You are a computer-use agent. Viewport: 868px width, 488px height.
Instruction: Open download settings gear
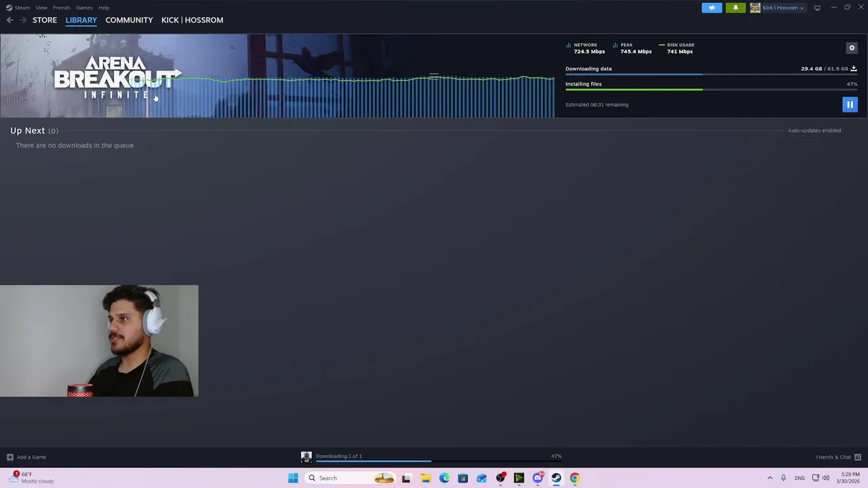tap(852, 48)
